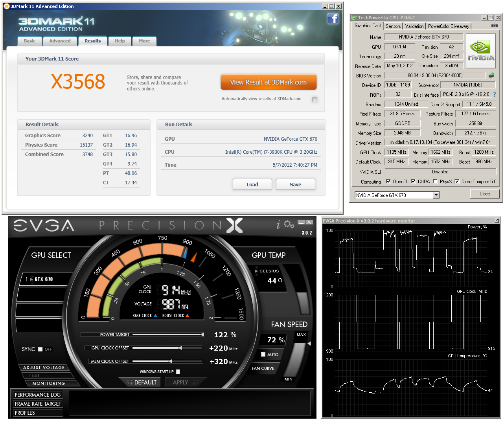
Task: Click View Result at 3DMark.com button
Action: [x=269, y=83]
